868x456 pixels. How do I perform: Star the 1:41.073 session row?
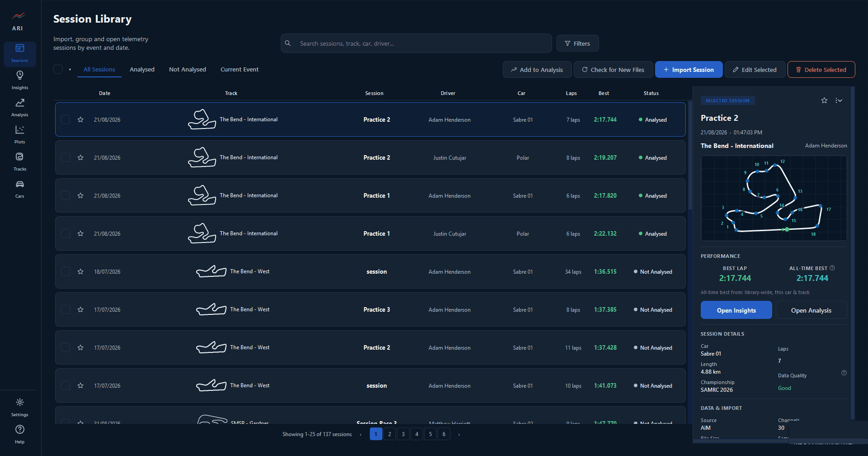click(80, 385)
